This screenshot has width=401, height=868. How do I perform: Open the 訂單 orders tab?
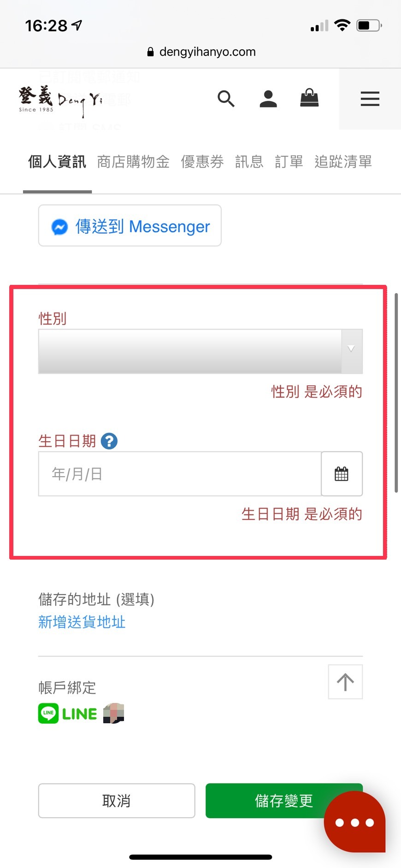(289, 162)
